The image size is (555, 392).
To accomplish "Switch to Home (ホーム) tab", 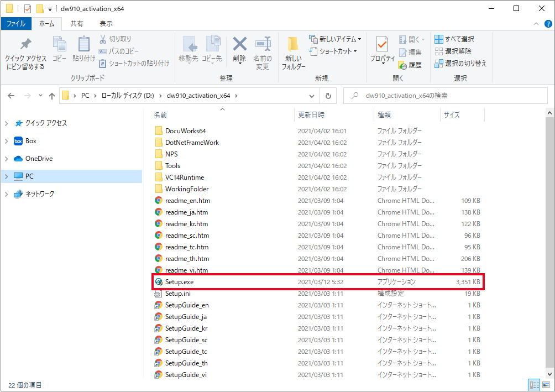I will click(47, 24).
